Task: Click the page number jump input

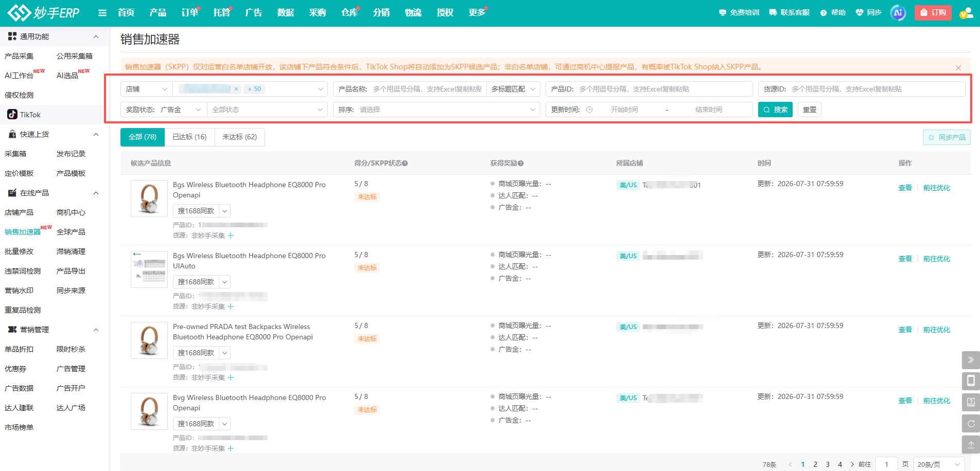Action: click(x=886, y=464)
